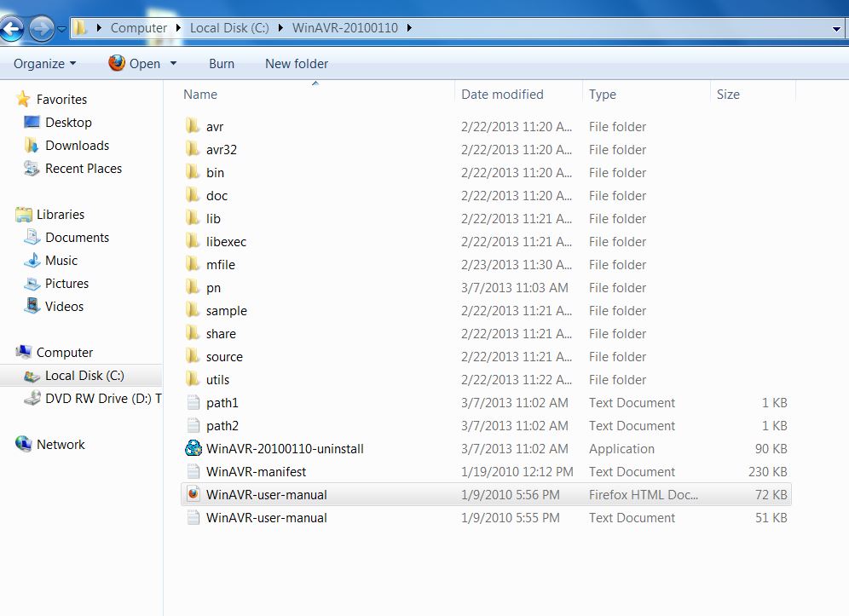Click 230 KB size of WinAVR-manifest
This screenshot has height=616, width=849.
pyautogui.click(x=767, y=472)
